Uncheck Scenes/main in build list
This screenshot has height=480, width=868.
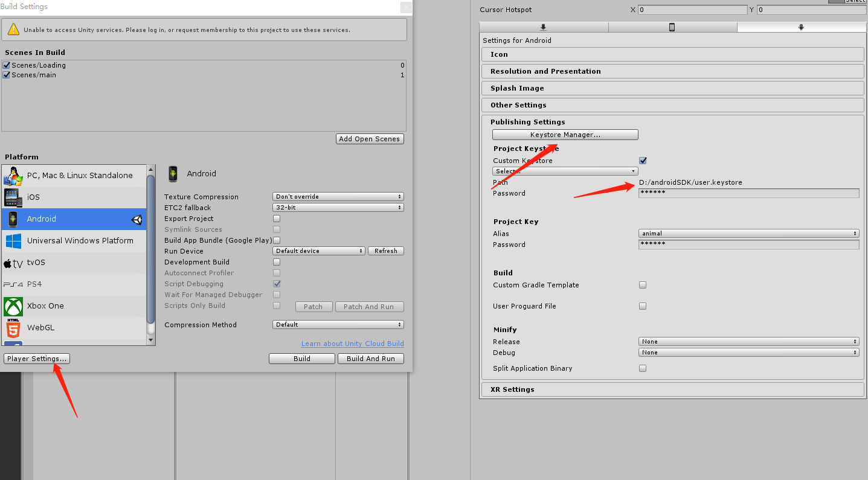pos(7,75)
